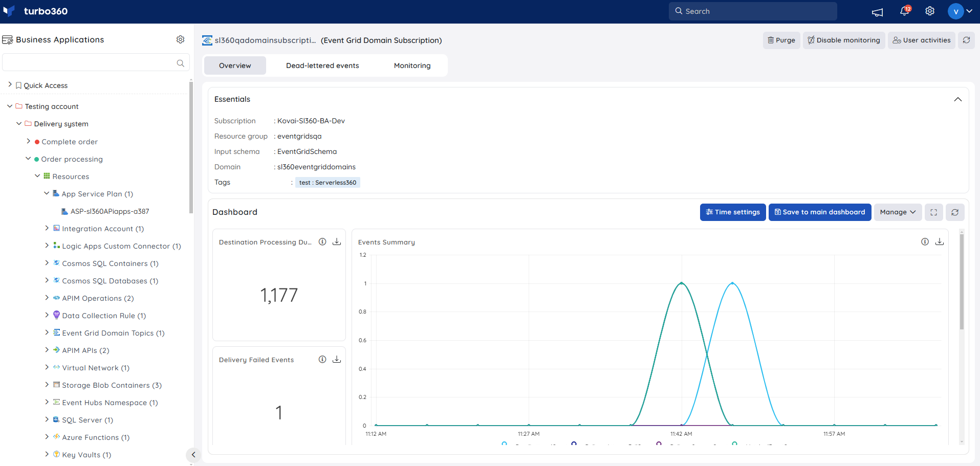Click the sidebar search magnifier icon

181,63
